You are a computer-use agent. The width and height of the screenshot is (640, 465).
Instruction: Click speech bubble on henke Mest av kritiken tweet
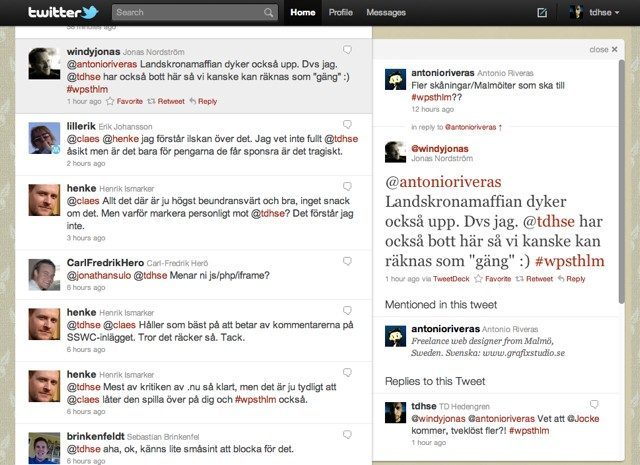(x=347, y=372)
